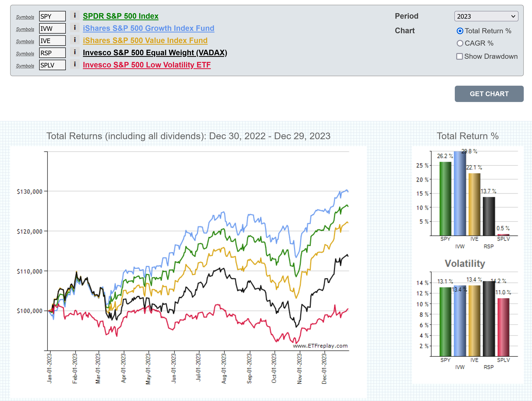Click the 0.5 % return label

point(503,228)
